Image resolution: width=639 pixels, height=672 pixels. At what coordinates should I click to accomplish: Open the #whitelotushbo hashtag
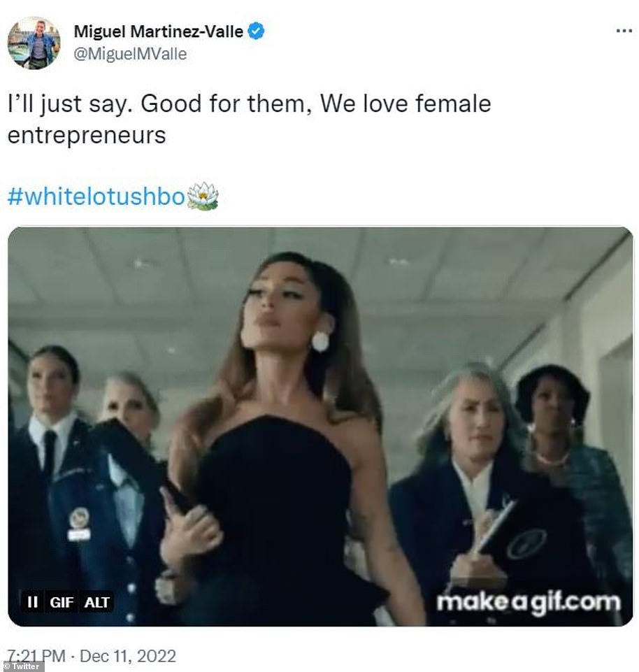click(96, 196)
